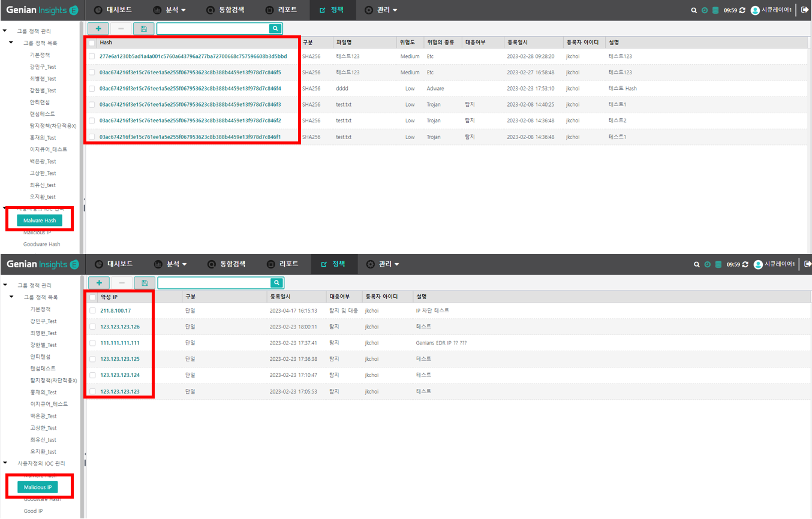
Task: Click the plus add button above the Hash table
Action: coord(98,28)
